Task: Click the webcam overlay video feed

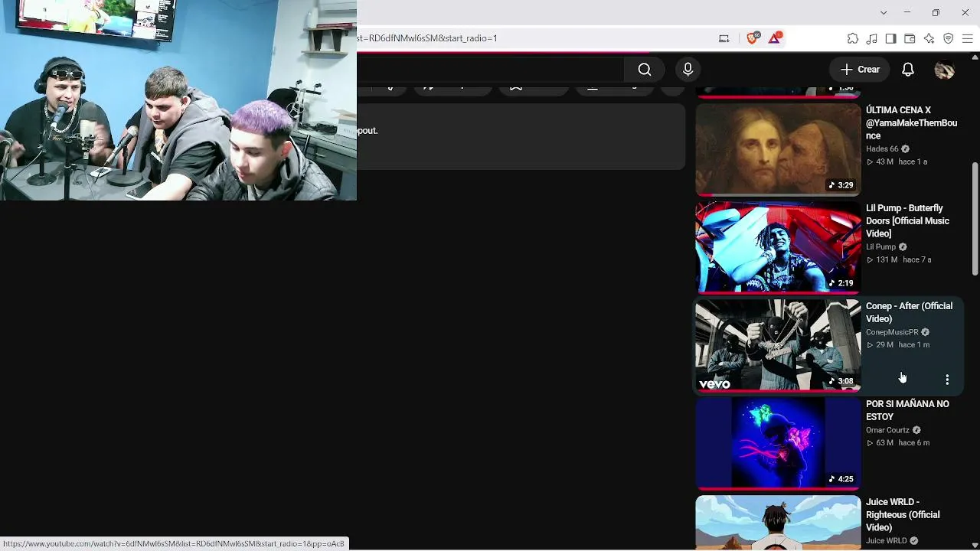Action: (178, 100)
